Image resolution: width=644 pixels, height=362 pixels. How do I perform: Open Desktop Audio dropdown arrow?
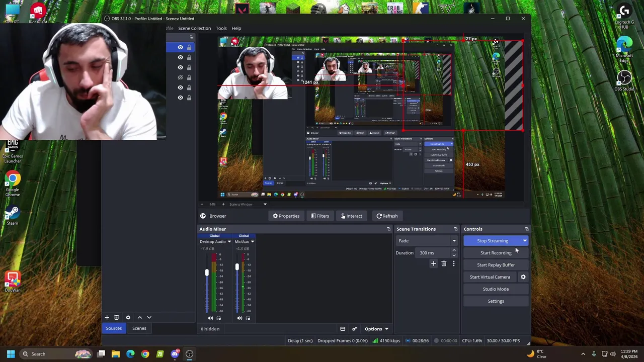pos(229,242)
